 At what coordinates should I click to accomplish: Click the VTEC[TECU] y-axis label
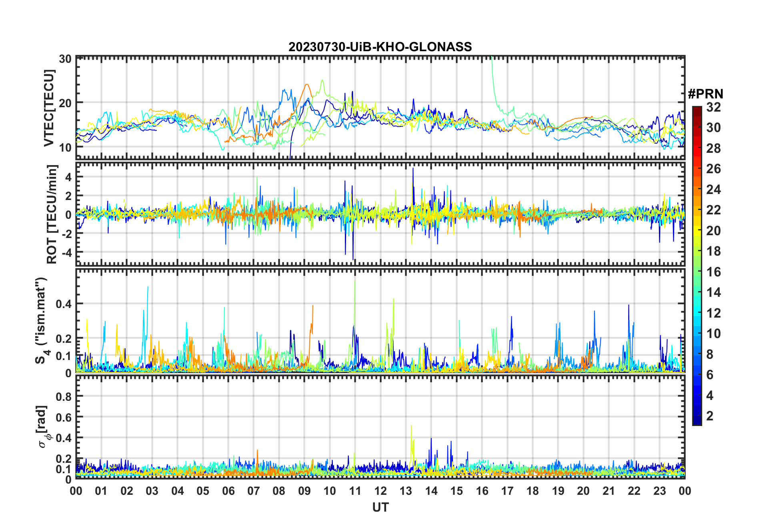pos(49,108)
